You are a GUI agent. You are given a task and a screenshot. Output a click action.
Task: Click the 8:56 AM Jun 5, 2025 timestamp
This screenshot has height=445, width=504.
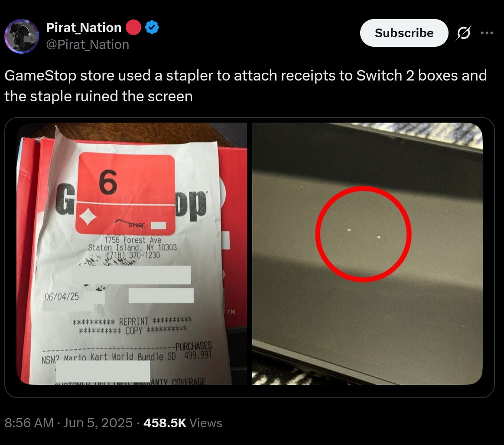coord(68,423)
